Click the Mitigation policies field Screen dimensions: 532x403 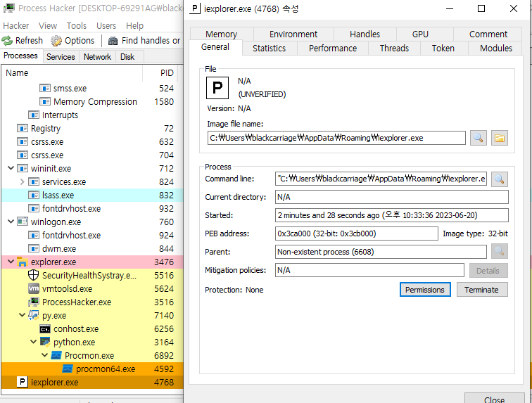(369, 270)
